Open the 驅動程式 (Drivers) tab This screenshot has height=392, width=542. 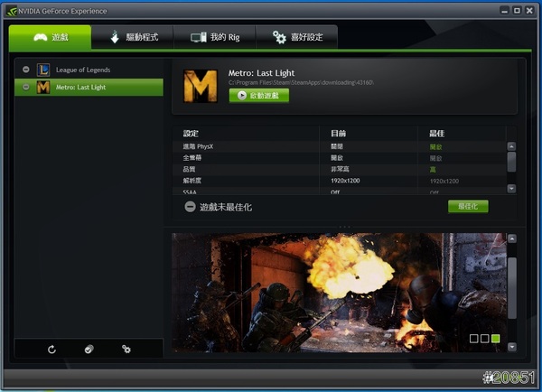pos(133,37)
